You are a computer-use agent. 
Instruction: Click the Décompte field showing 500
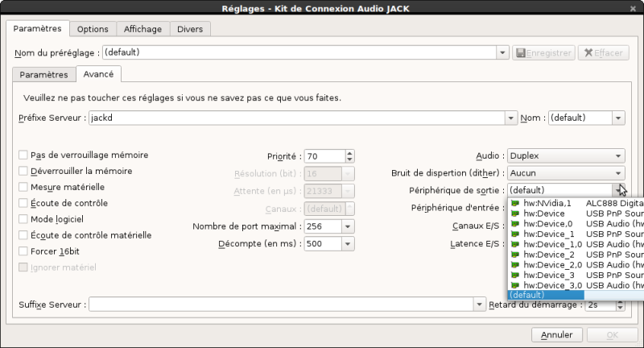[x=323, y=243]
